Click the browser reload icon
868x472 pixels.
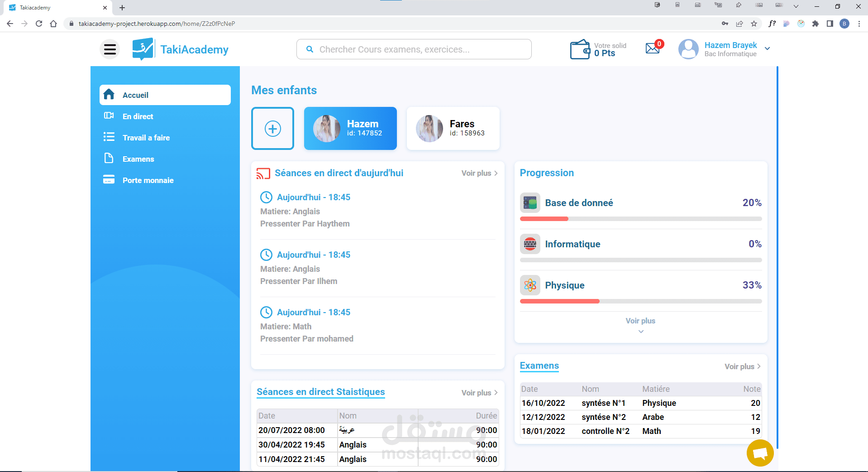click(x=39, y=24)
